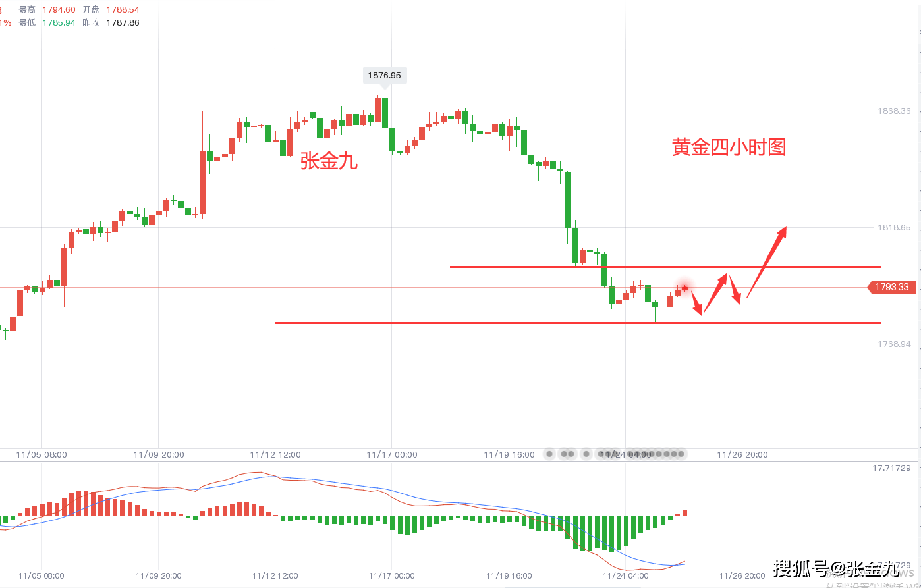This screenshot has height=588, width=921.
Task: Select the 开盘 1788.54 open value
Action: (123, 10)
